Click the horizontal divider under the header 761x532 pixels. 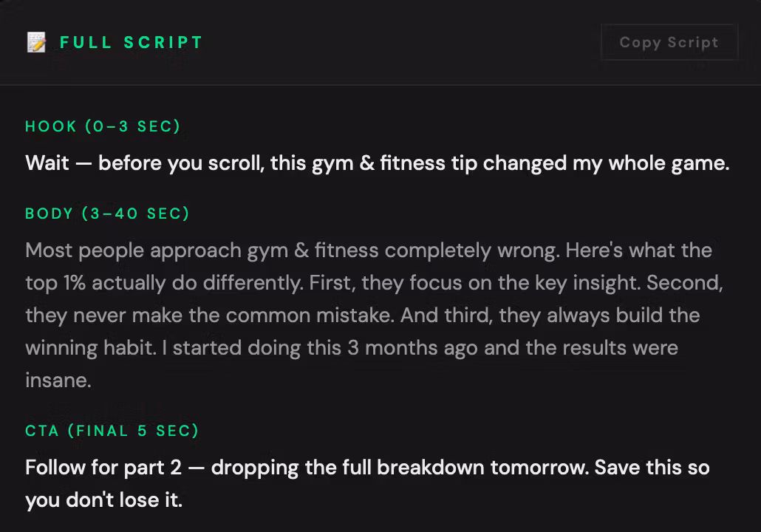380,85
